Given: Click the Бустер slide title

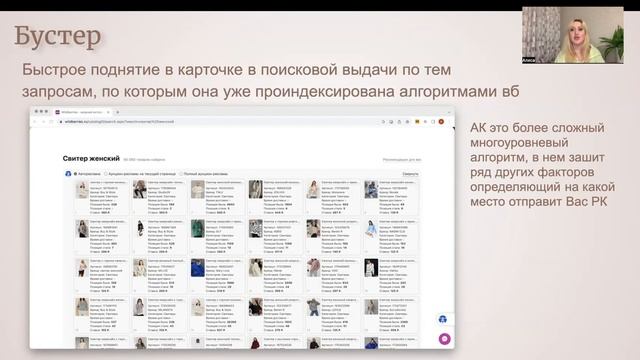Looking at the screenshot, I should pos(58,36).
